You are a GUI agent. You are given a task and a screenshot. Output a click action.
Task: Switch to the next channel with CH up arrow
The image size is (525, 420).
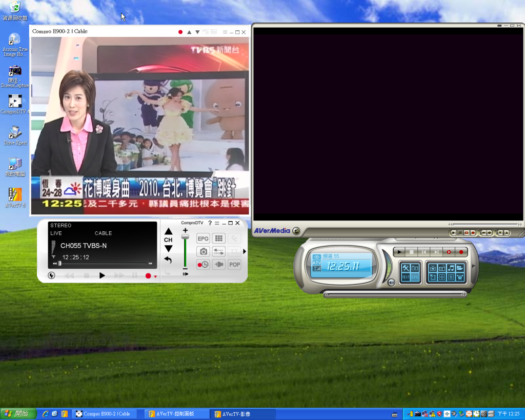click(168, 231)
